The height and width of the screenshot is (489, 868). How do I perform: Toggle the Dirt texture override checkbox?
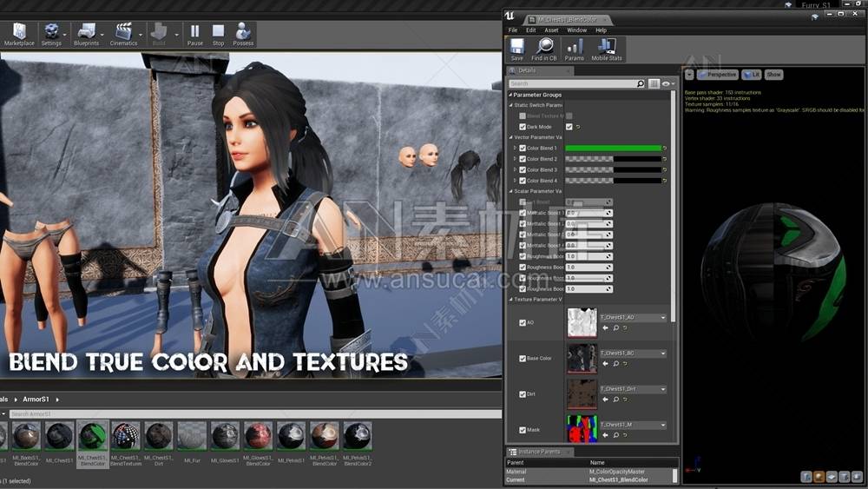[x=523, y=394]
